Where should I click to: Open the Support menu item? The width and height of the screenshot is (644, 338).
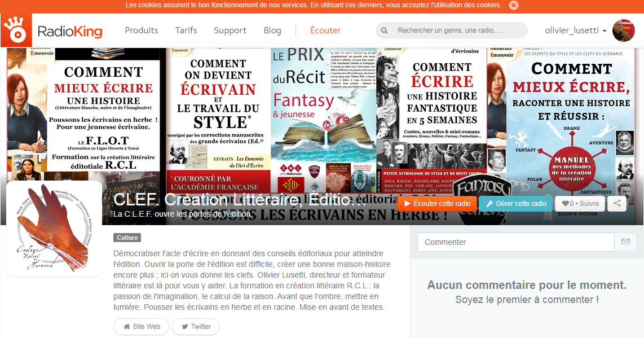(x=230, y=30)
